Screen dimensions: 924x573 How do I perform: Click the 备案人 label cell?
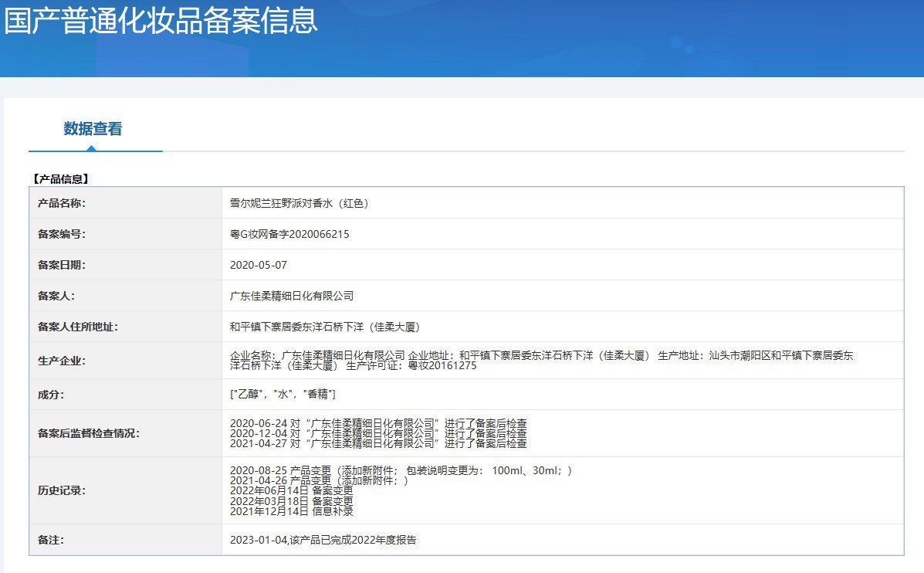[126, 296]
